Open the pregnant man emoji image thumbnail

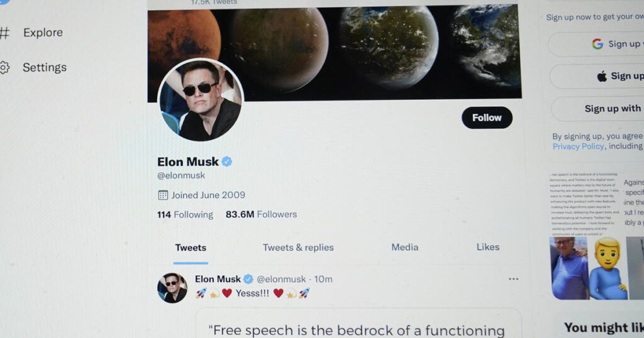pos(607,268)
